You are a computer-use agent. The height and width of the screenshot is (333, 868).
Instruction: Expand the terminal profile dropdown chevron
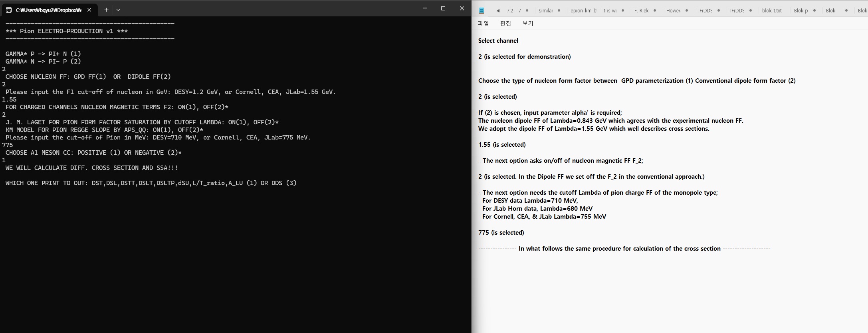[x=118, y=10]
